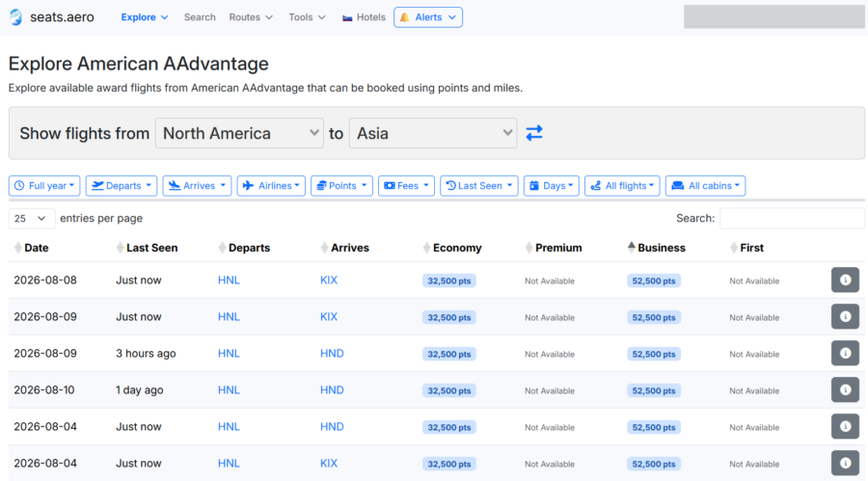The image size is (868, 481).
Task: Click HNL in the 1 day ago row
Action: 229,389
